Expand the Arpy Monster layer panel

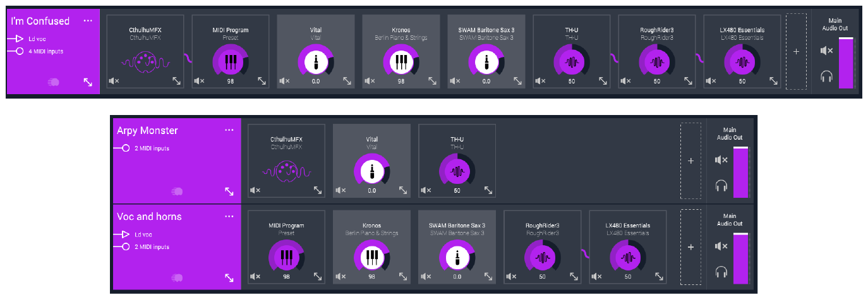point(229,191)
